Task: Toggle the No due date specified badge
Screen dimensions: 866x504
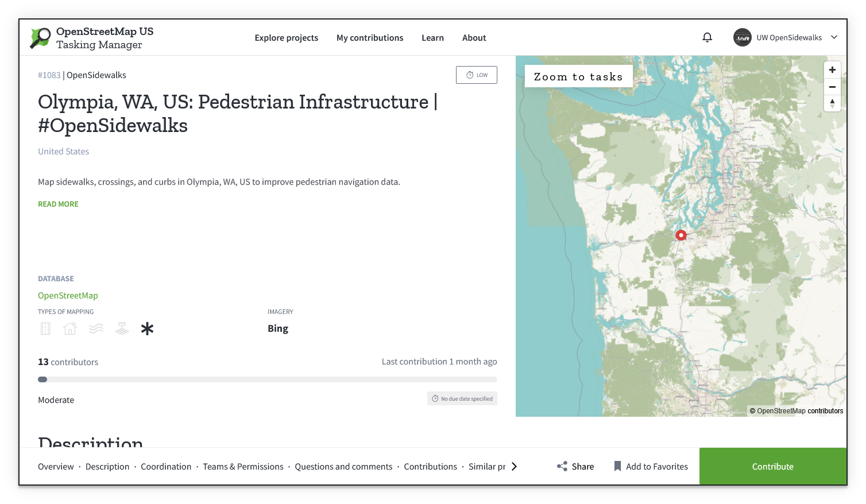Action: (x=462, y=398)
